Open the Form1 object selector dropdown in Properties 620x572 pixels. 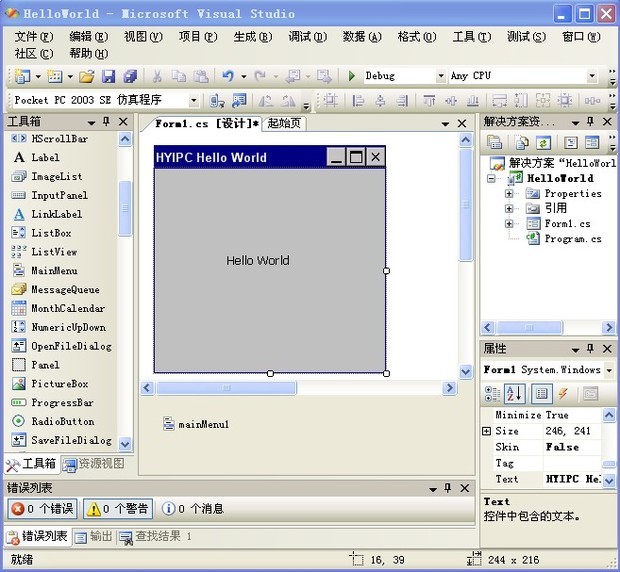(x=609, y=370)
